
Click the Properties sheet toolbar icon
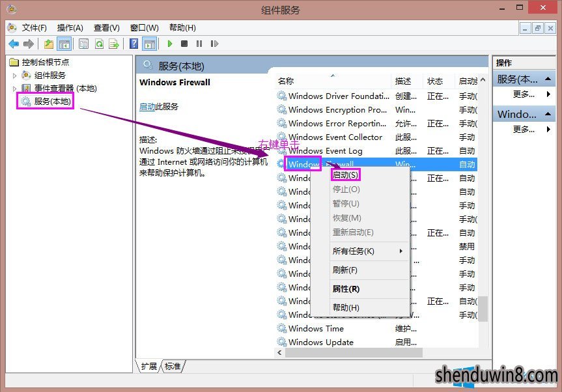point(83,44)
